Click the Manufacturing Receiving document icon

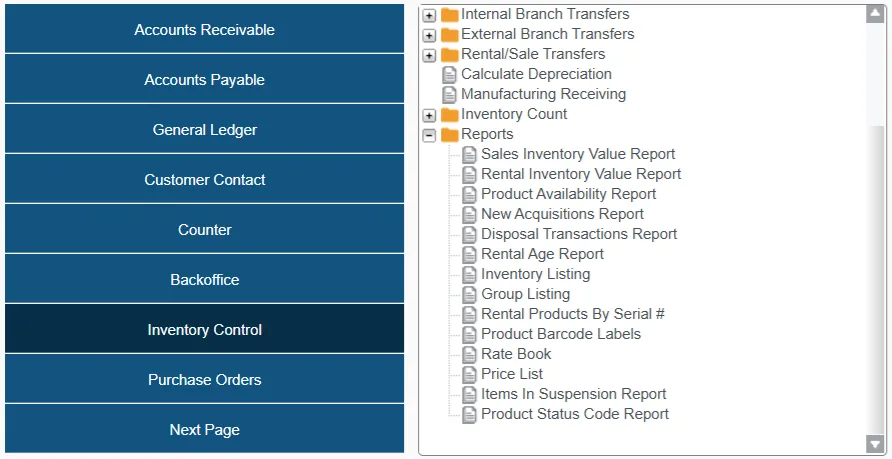449,95
